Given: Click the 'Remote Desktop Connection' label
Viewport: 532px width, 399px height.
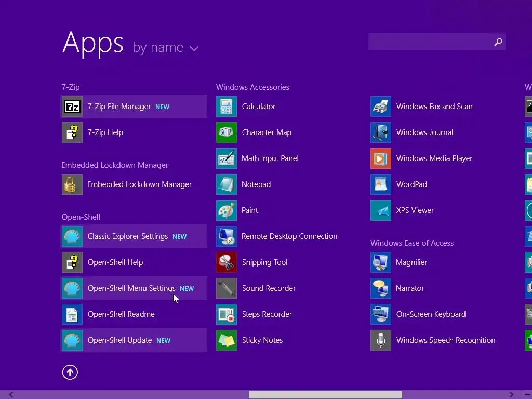Looking at the screenshot, I should (289, 236).
